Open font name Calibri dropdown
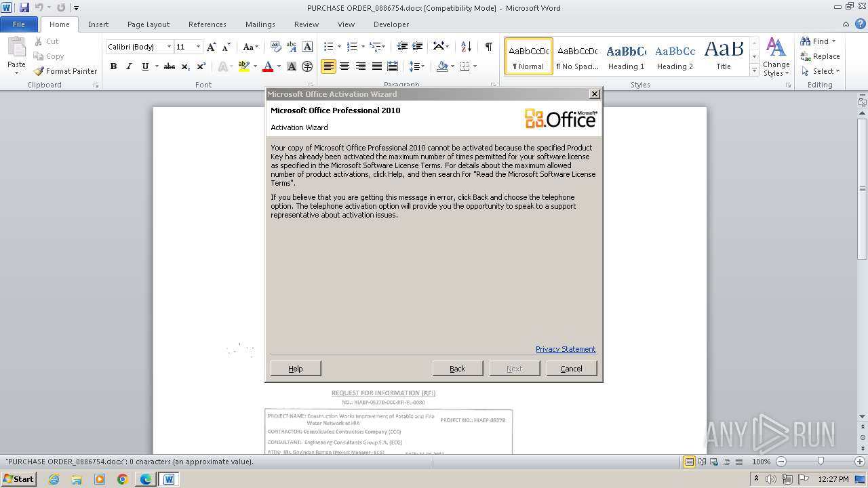 pos(169,47)
